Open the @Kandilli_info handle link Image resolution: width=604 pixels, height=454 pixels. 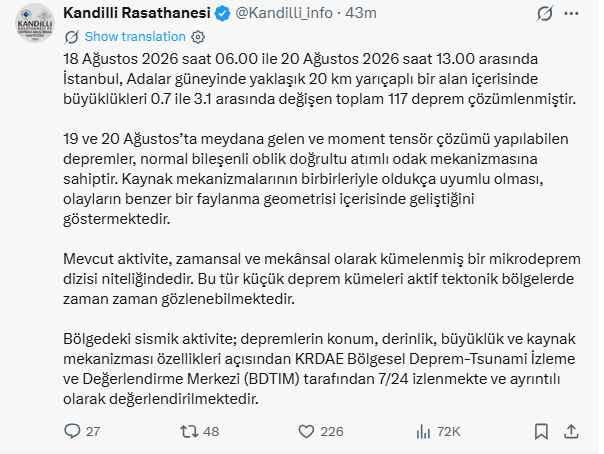tap(284, 13)
